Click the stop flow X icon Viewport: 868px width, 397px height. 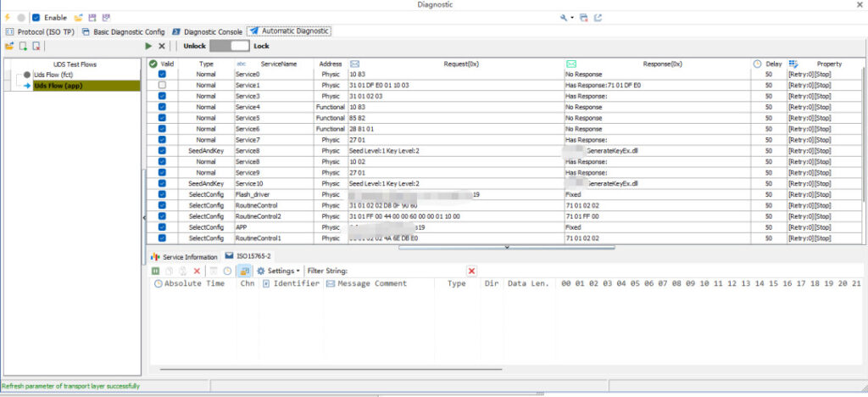162,46
